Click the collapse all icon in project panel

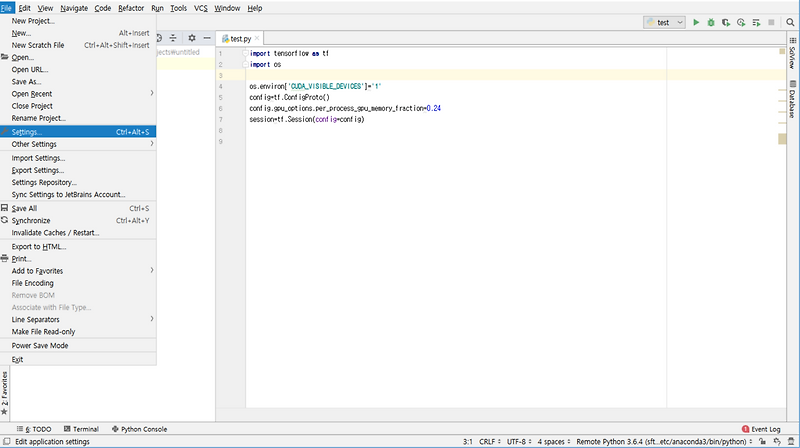[x=173, y=38]
